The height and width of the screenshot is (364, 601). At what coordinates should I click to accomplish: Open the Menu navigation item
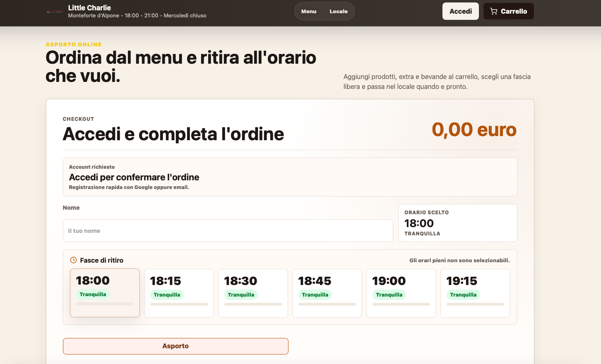coord(309,11)
